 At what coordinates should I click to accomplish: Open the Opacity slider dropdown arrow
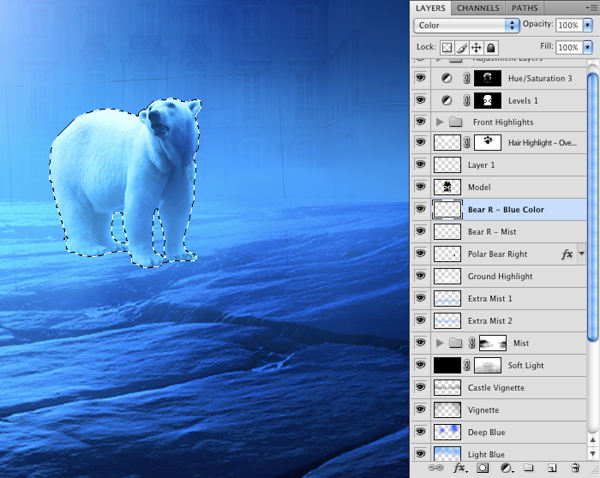coord(588,25)
